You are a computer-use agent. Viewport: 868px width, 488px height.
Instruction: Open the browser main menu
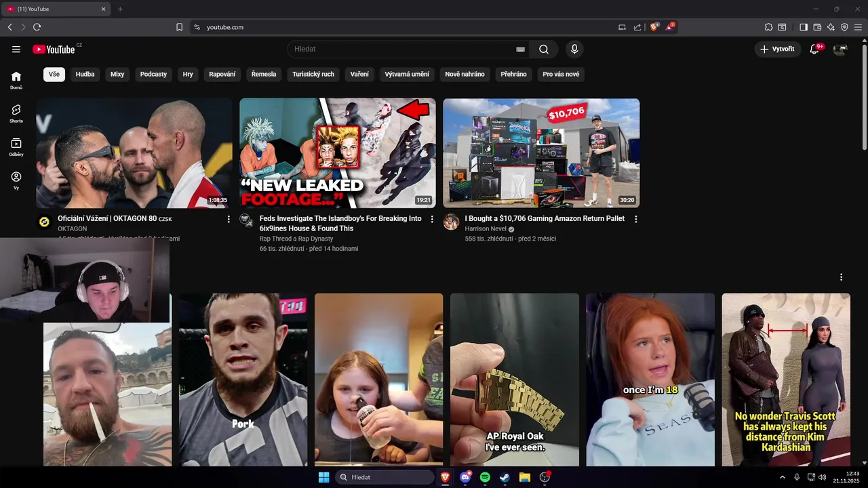[859, 27]
